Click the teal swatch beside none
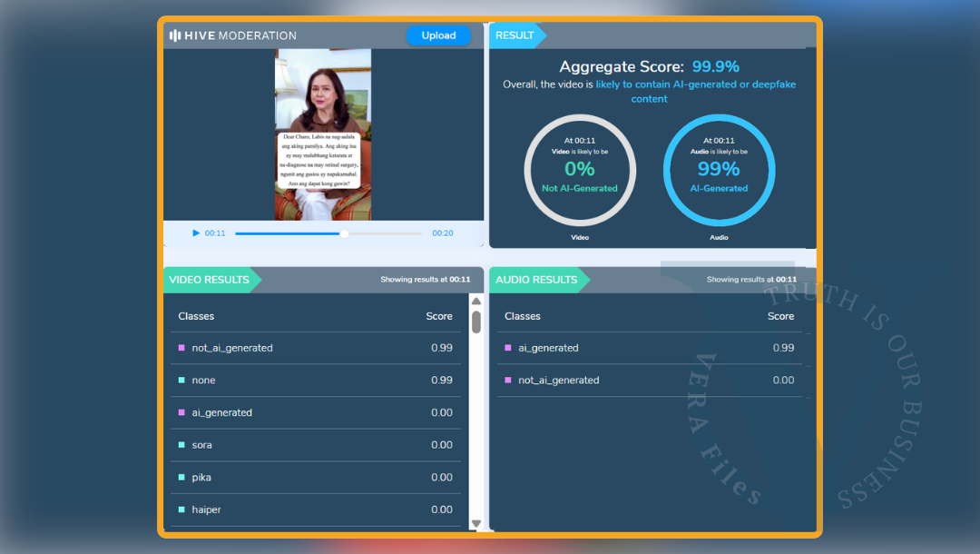This screenshot has width=980, height=554. (x=181, y=381)
